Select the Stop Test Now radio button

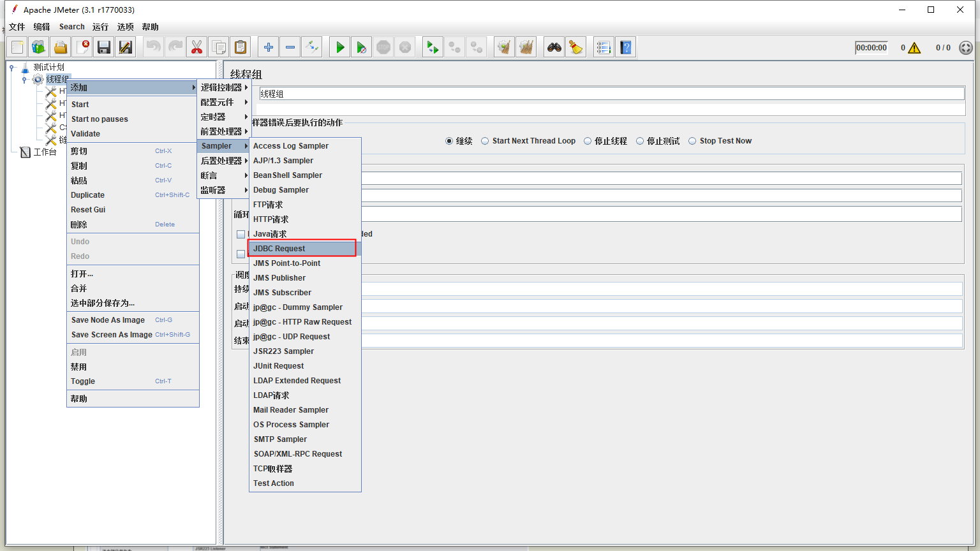tap(692, 141)
